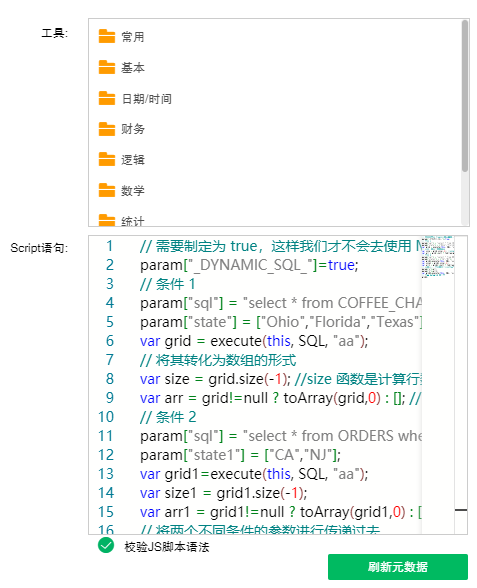The height and width of the screenshot is (588, 477).
Task: Open the 统计 folder icon
Action: click(106, 220)
